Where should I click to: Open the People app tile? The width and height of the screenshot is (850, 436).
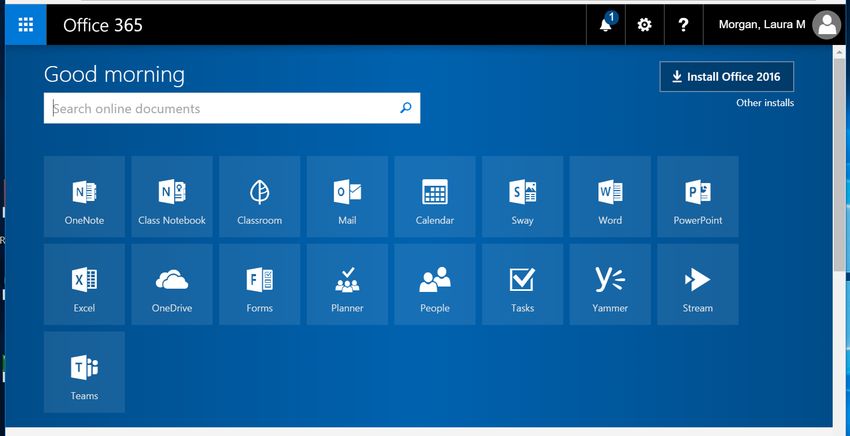(x=435, y=284)
